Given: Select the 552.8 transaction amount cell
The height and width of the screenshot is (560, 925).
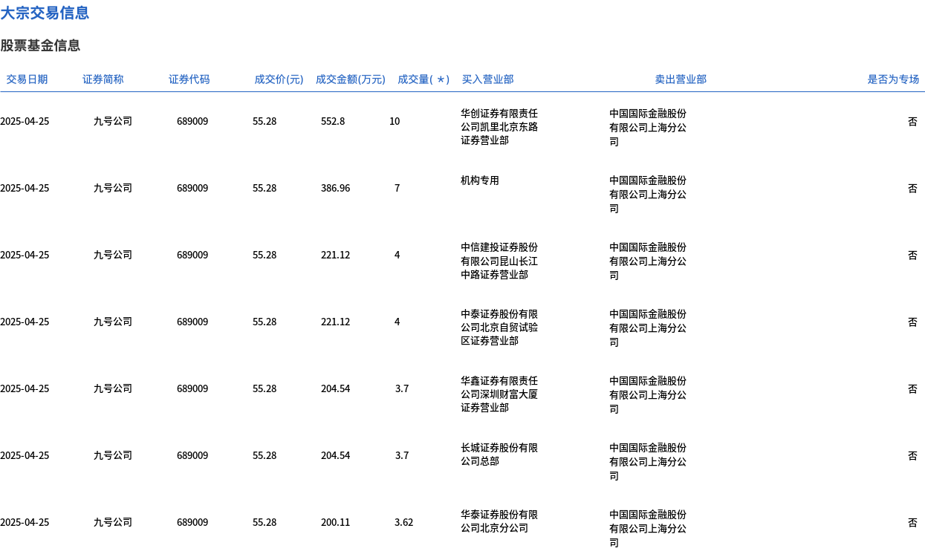Looking at the screenshot, I should tap(333, 121).
